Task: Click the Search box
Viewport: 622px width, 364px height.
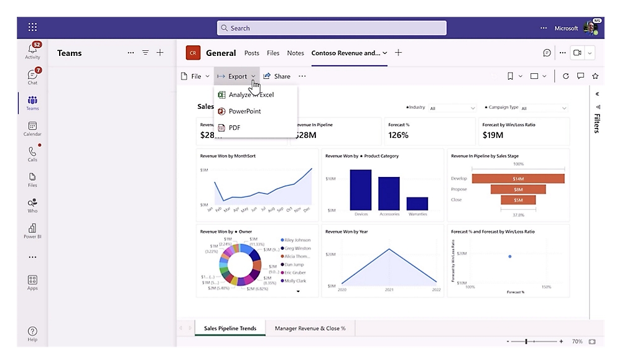Action: pos(332,28)
